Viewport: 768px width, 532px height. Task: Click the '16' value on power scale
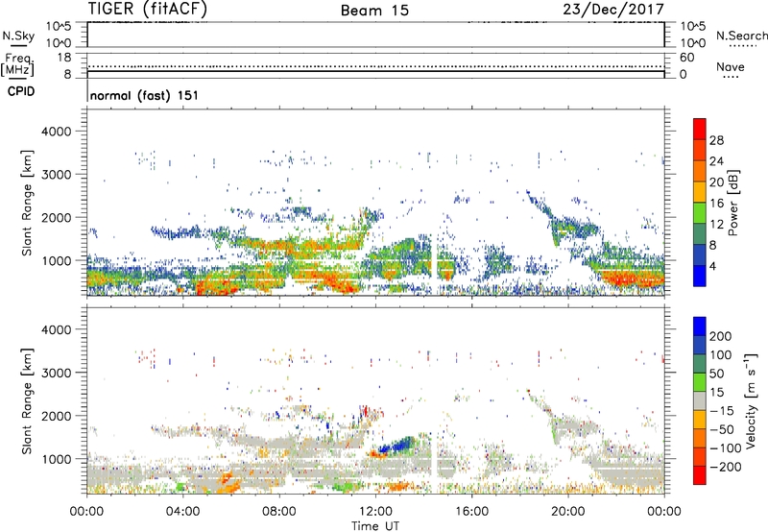[716, 204]
